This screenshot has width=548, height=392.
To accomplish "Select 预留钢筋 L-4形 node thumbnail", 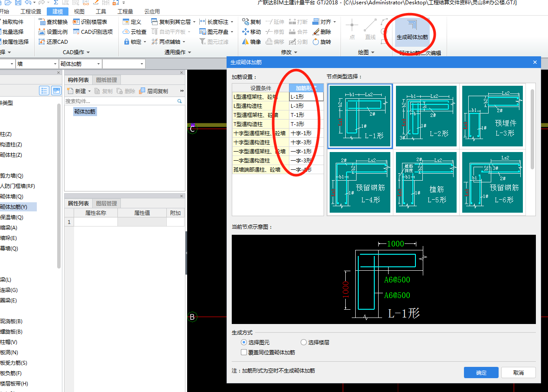I will coord(360,182).
